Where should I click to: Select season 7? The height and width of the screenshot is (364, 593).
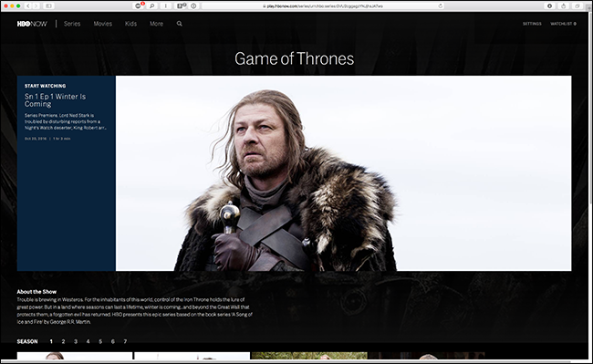coord(125,341)
